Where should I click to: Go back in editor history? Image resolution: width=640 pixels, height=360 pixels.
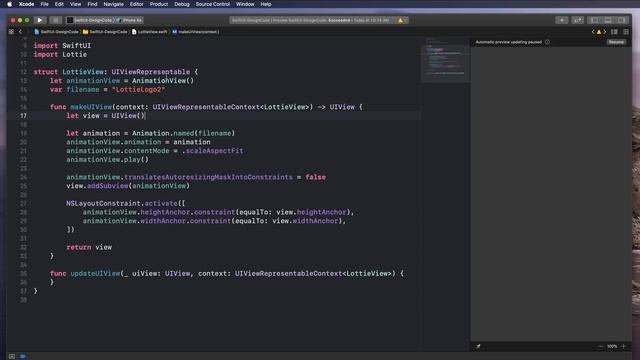coord(20,32)
